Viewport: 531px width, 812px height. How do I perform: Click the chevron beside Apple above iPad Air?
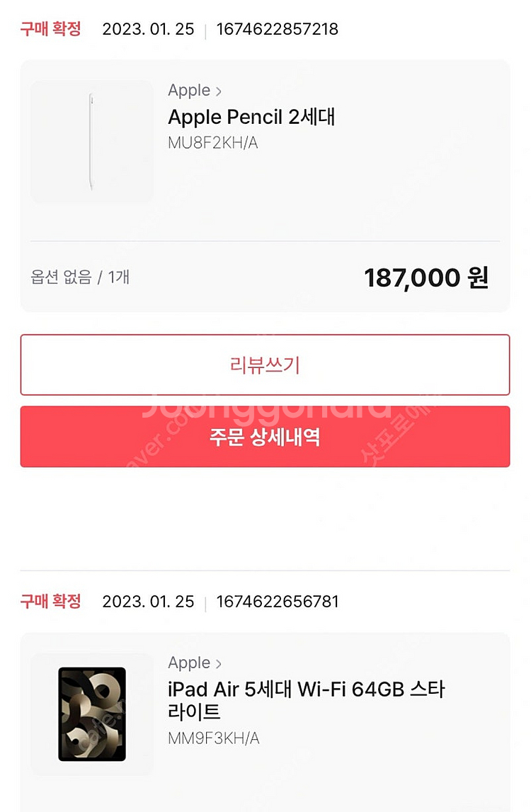click(219, 664)
